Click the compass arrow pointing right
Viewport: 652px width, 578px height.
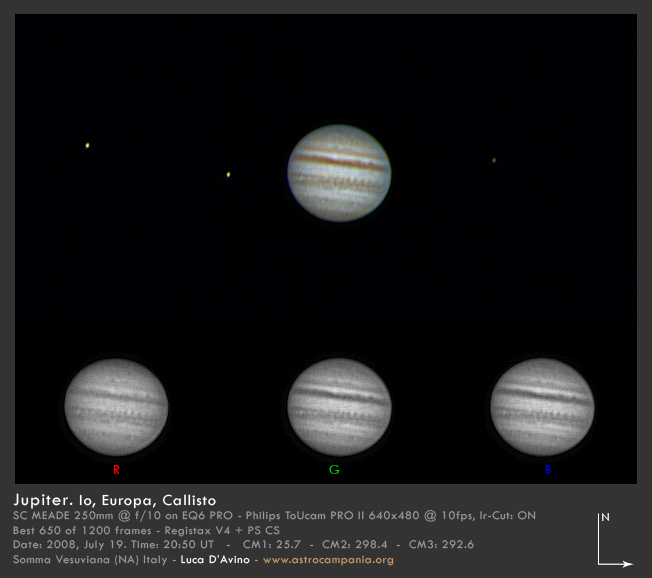(616, 564)
